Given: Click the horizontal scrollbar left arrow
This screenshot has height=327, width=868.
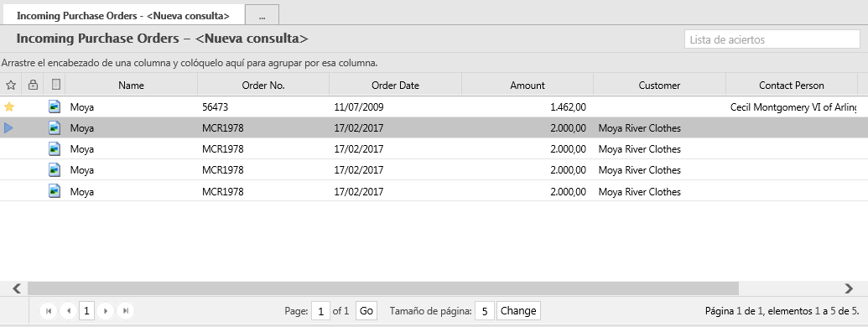Looking at the screenshot, I should (x=17, y=288).
